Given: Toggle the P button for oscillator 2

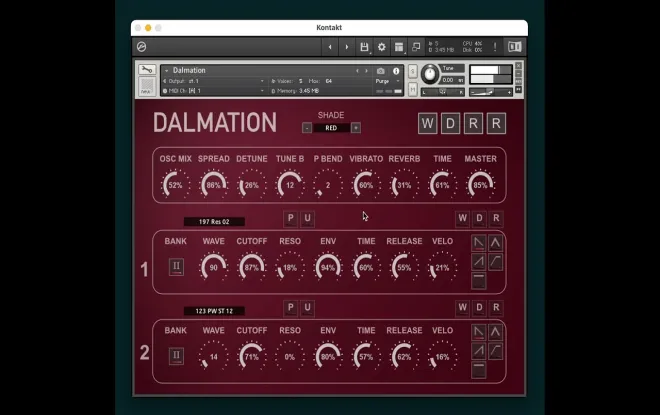Looking at the screenshot, I should [290, 308].
